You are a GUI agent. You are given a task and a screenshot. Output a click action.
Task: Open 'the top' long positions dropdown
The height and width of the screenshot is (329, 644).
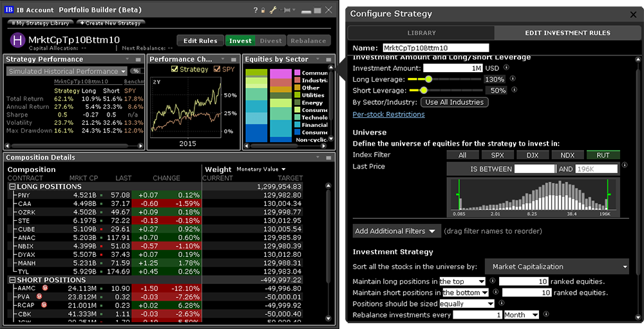click(462, 281)
